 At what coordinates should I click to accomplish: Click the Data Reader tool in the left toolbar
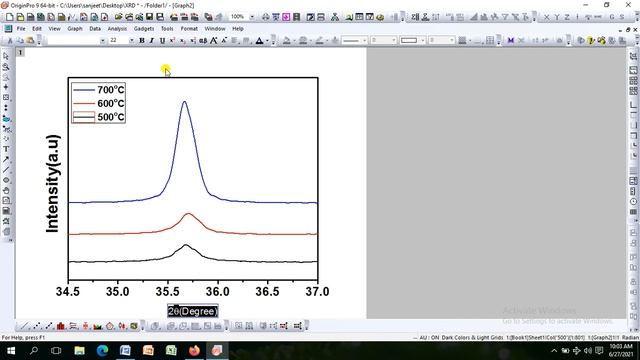(x=6, y=98)
